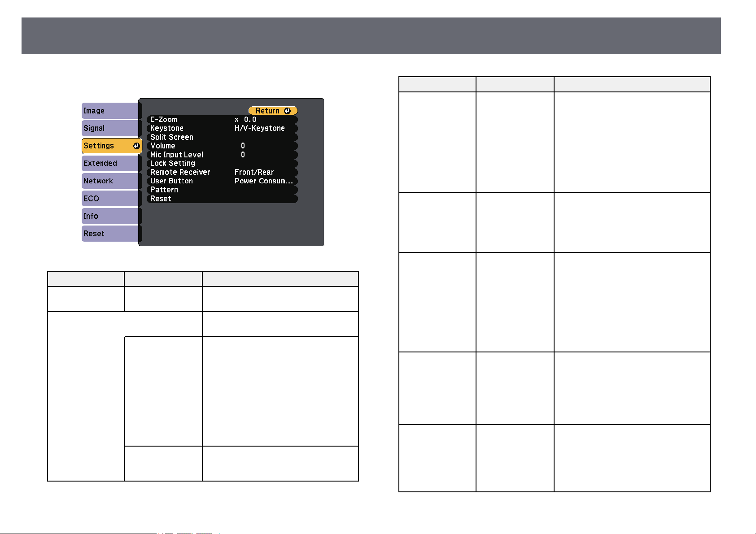Click the enter arrow icon on Settings

point(136,146)
